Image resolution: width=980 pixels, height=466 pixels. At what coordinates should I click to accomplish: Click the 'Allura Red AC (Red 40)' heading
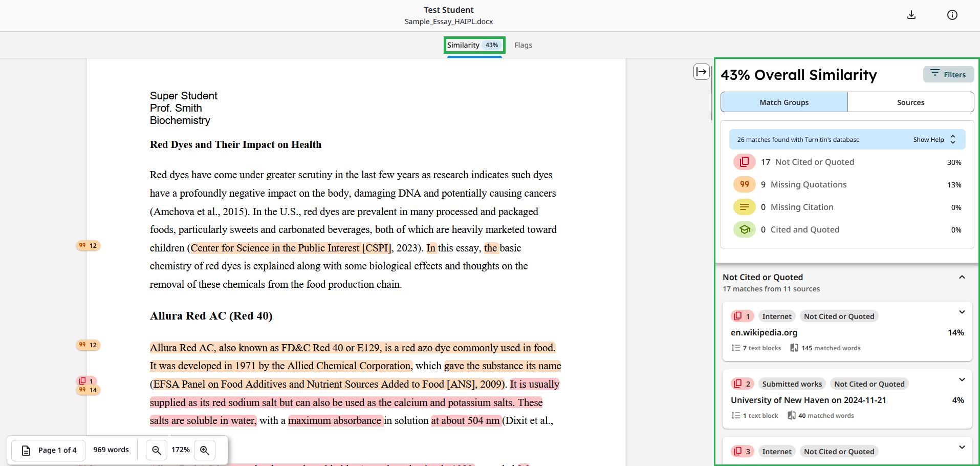coord(211,316)
